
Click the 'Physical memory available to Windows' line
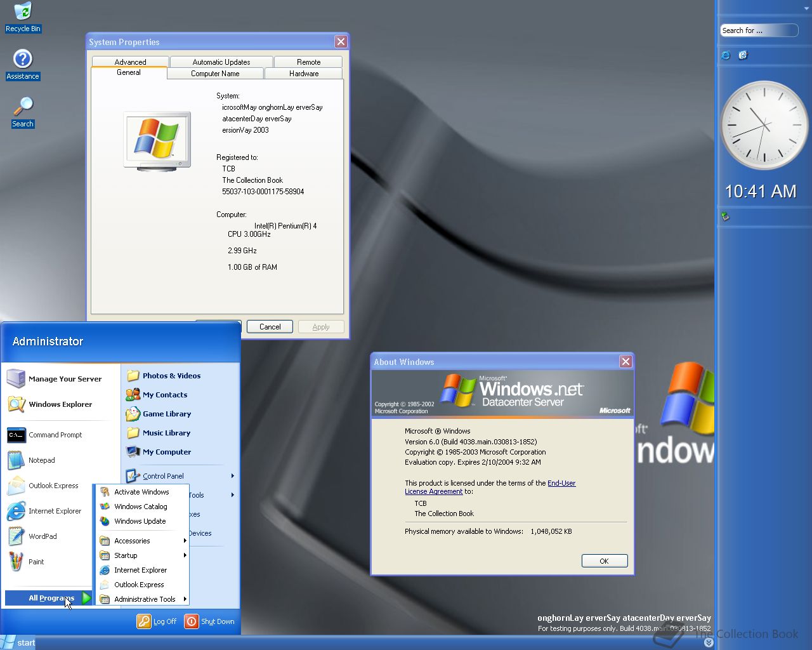click(488, 531)
